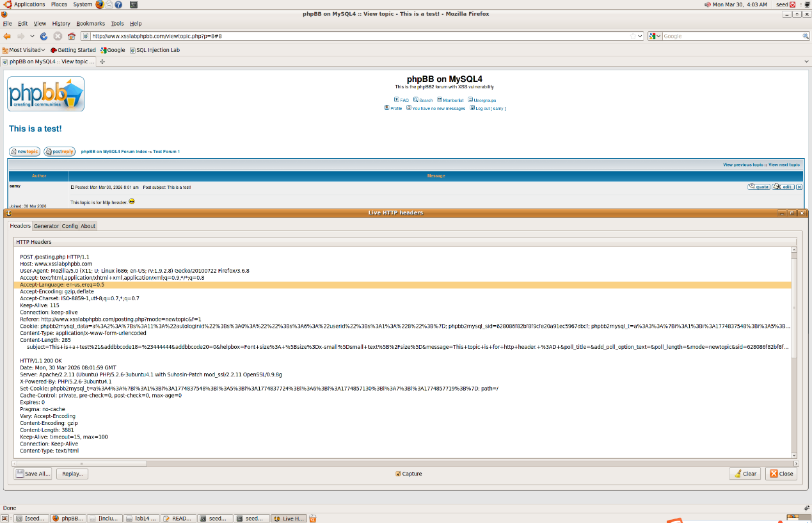The width and height of the screenshot is (812, 523).
Task: Open new tab with plus icon
Action: [x=102, y=61]
